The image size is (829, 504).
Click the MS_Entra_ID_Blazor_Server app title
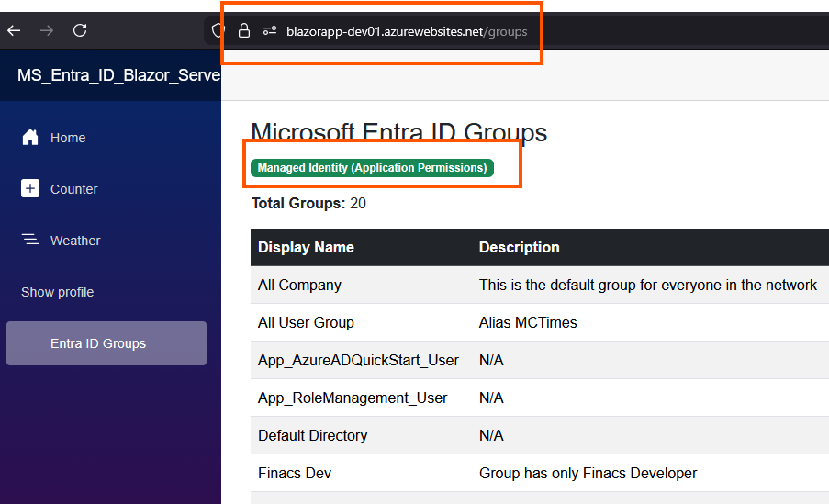[x=118, y=74]
